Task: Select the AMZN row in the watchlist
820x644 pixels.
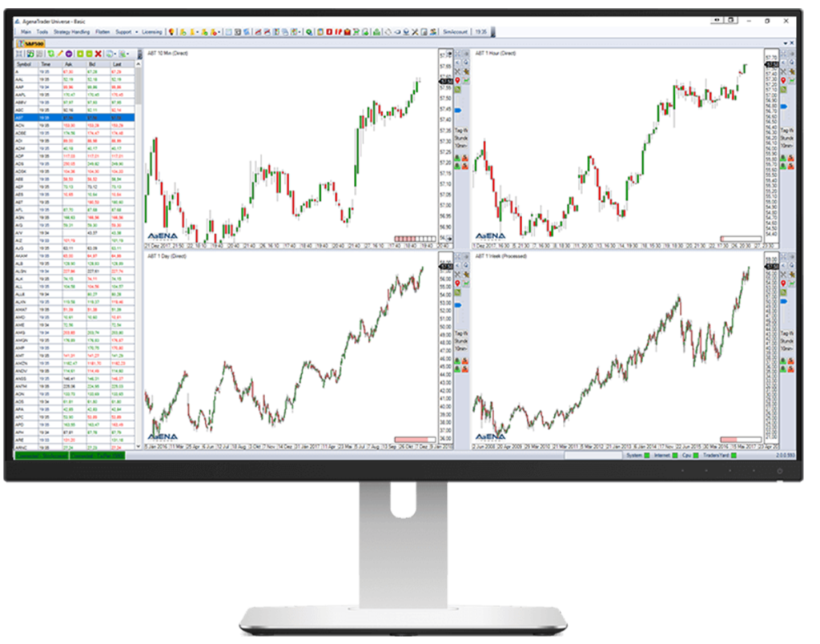Action: 74,363
